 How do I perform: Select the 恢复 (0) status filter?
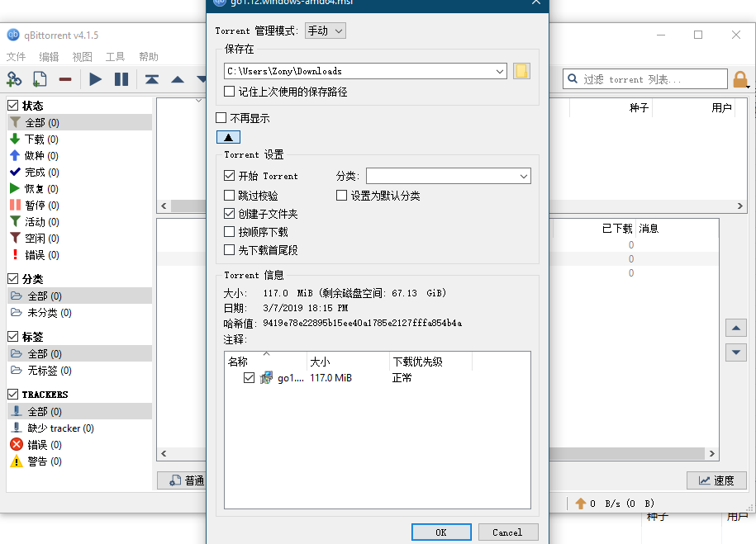click(79, 188)
